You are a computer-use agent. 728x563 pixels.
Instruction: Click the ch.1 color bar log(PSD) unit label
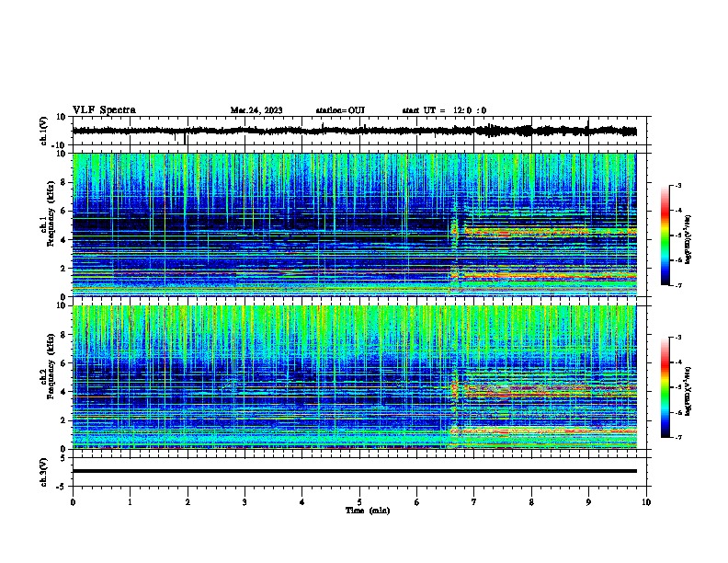[688, 239]
